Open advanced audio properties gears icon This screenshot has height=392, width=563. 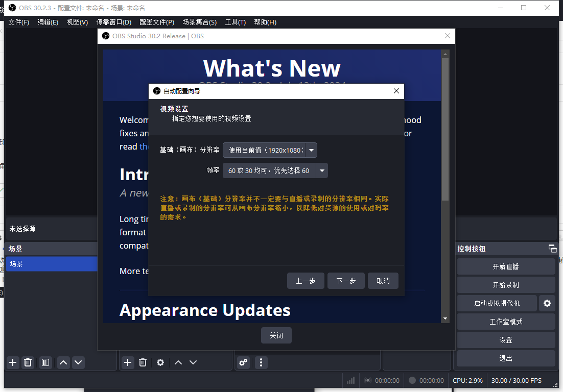244,362
